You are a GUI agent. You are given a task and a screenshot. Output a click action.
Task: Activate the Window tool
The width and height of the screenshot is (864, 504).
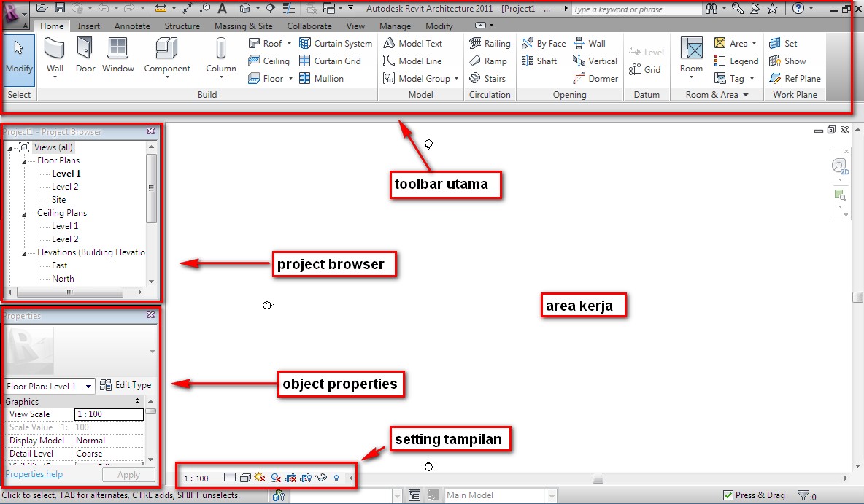[x=118, y=55]
